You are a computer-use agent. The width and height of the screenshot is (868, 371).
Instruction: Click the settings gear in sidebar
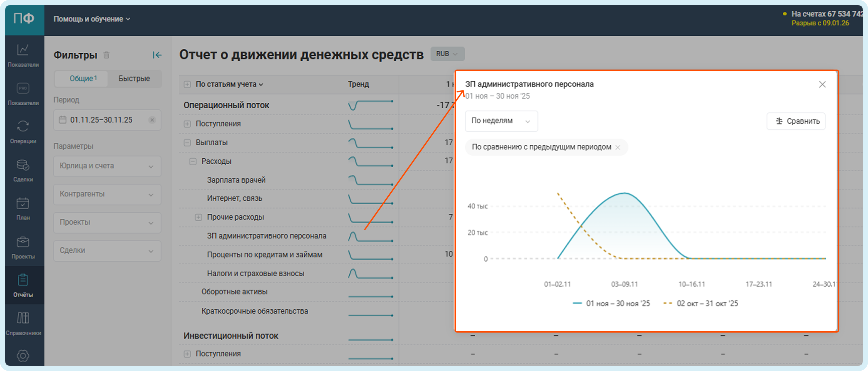click(x=23, y=355)
